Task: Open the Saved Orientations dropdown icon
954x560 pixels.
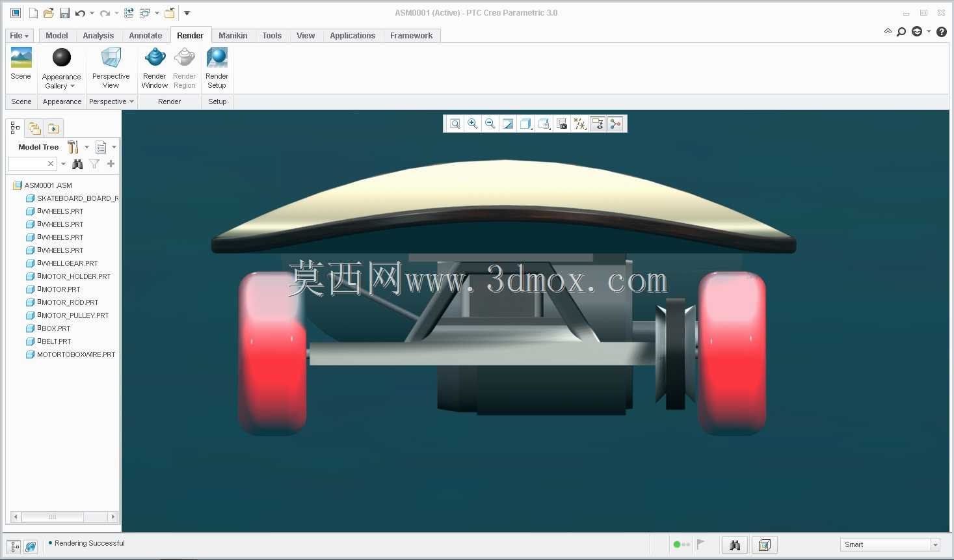Action: tap(544, 124)
